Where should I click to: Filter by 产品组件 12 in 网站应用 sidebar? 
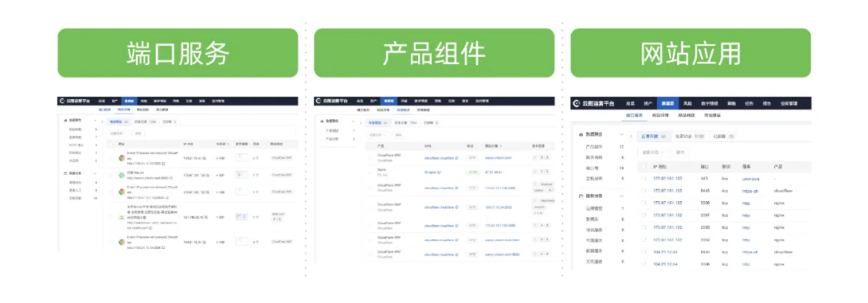point(605,146)
